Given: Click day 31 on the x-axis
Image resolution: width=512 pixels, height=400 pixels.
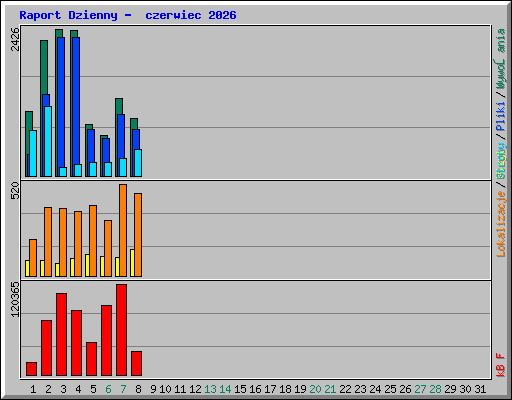Looking at the screenshot, I should coord(480,389).
